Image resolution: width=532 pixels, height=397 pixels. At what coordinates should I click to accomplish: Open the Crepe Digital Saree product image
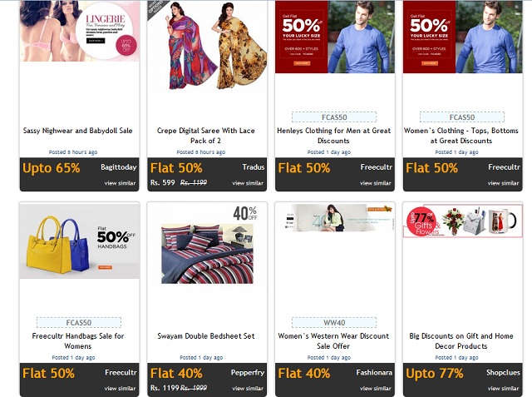[207, 47]
